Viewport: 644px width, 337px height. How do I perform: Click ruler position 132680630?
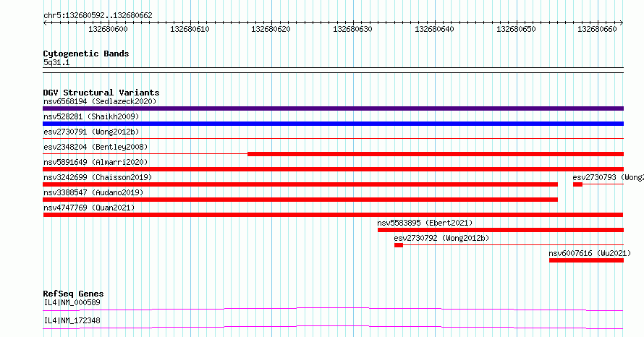tap(352, 29)
